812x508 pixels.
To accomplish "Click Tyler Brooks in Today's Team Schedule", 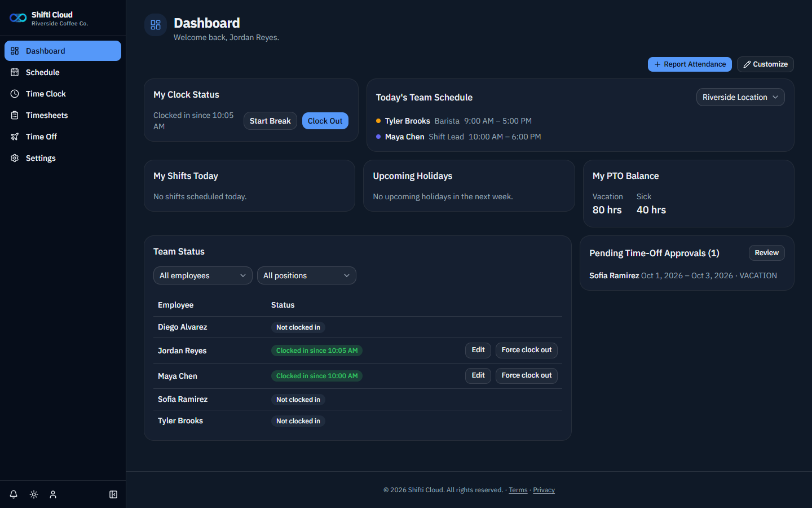I will [x=407, y=121].
